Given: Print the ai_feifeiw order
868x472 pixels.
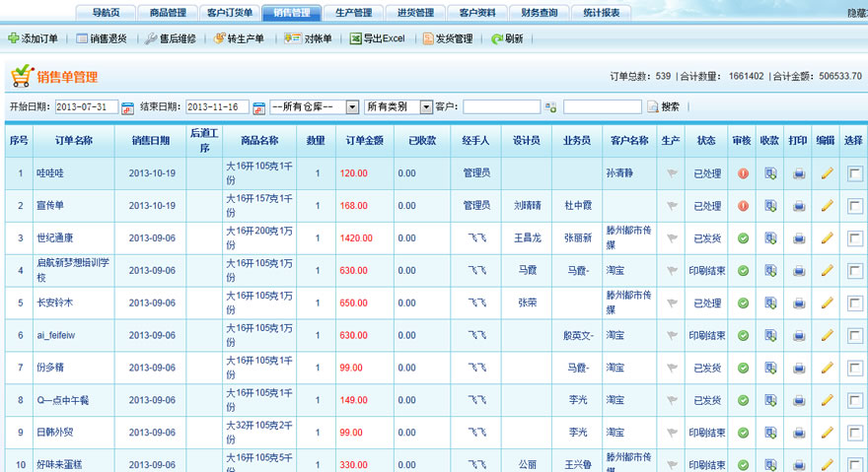Looking at the screenshot, I should click(x=798, y=335).
